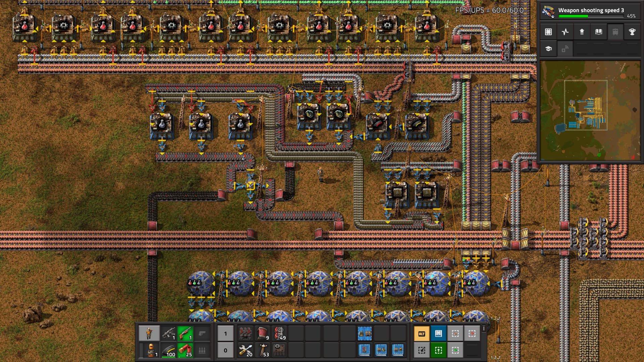Pick the power pole with count 53
The width and height of the screenshot is (644, 362).
click(262, 350)
